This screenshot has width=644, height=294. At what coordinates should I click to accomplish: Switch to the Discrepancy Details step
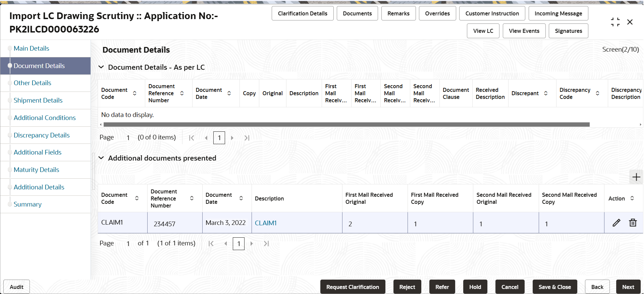click(x=42, y=135)
